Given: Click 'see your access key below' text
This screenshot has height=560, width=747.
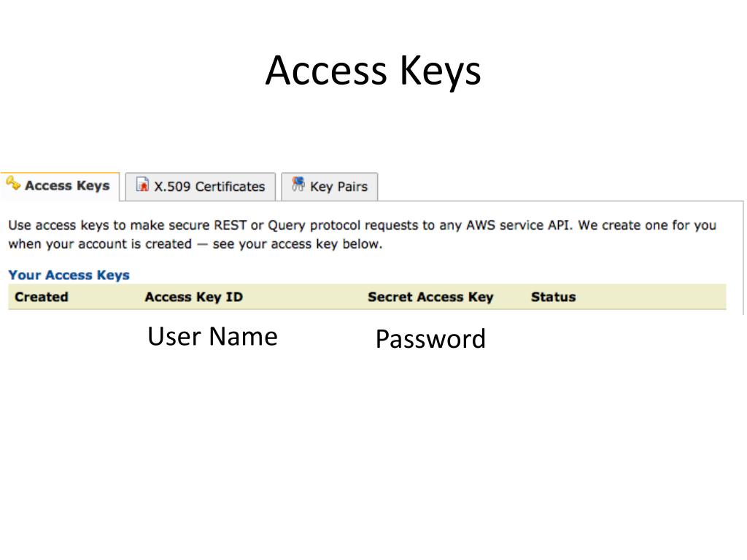Looking at the screenshot, I should pyautogui.click(x=297, y=244).
